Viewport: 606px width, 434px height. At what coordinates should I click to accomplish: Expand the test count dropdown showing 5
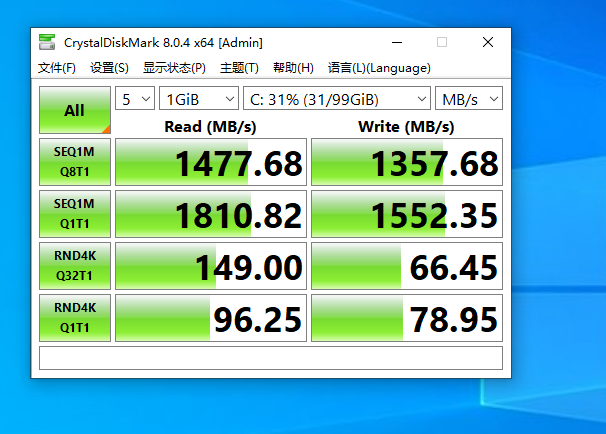pyautogui.click(x=135, y=99)
